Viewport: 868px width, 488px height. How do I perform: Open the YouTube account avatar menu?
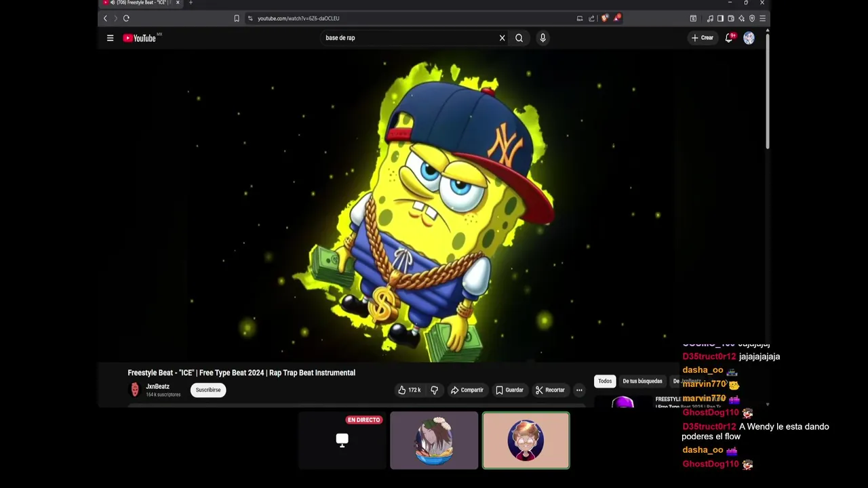point(749,38)
